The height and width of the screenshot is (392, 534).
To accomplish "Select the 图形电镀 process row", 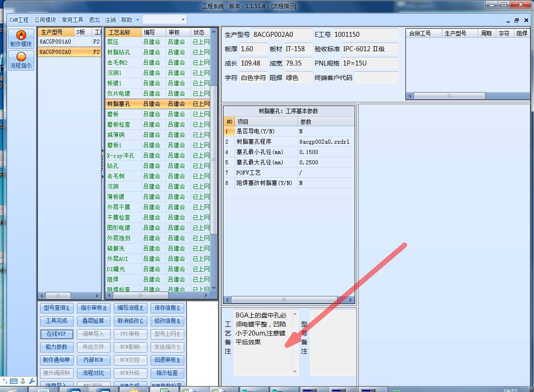I will 158,228.
